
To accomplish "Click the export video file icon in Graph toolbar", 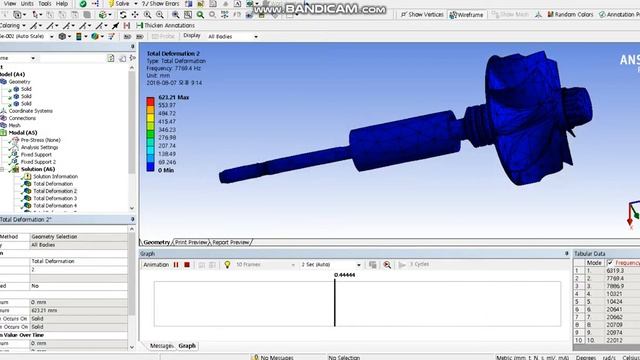I will (x=372, y=265).
